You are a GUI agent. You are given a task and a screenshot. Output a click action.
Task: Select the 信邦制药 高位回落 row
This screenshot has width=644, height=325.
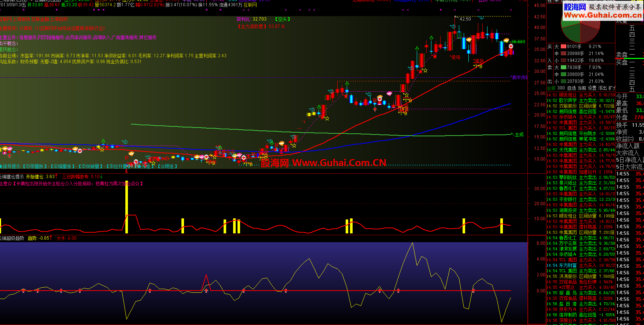581,315
